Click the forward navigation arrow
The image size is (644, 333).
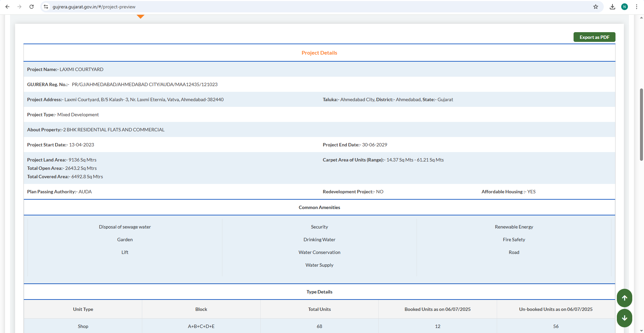(x=19, y=7)
